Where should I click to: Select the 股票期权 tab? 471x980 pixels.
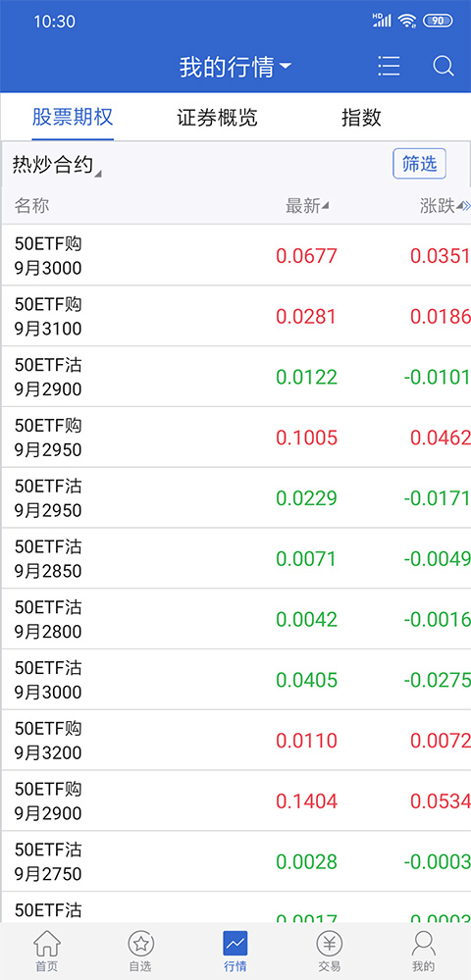tap(73, 118)
